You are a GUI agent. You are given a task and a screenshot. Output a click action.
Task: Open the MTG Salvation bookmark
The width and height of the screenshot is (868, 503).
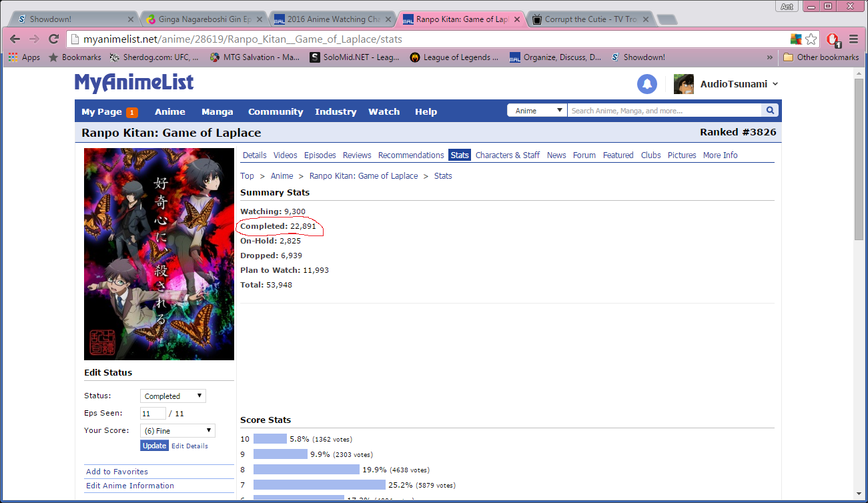tap(254, 57)
